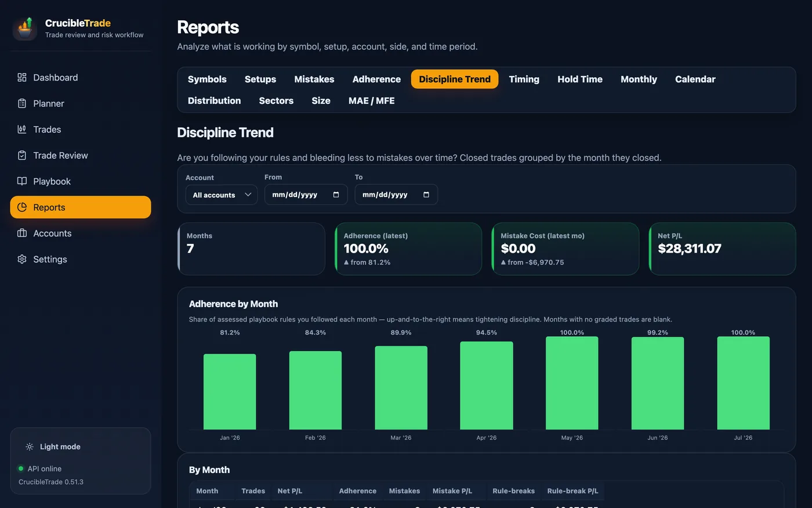Click the Feb '26 adherence bar
The height and width of the screenshot is (508, 812).
point(316,390)
